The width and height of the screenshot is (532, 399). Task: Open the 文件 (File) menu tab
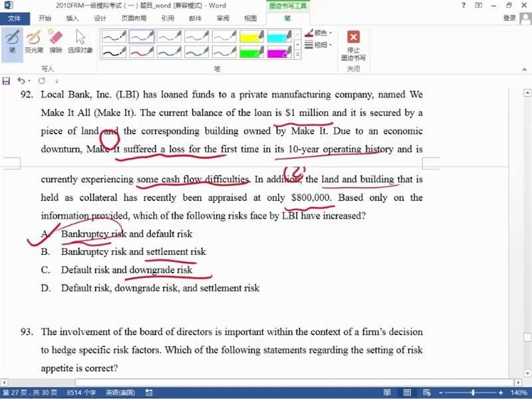[x=14, y=19]
